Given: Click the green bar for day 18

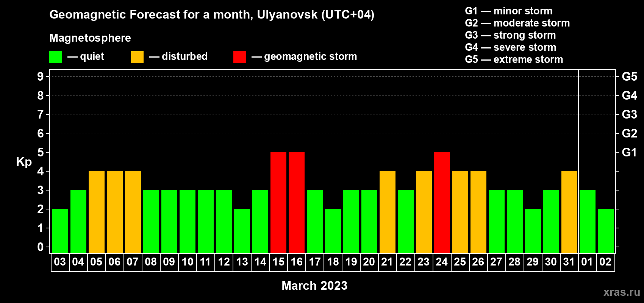Looking at the screenshot, I should [x=333, y=231].
